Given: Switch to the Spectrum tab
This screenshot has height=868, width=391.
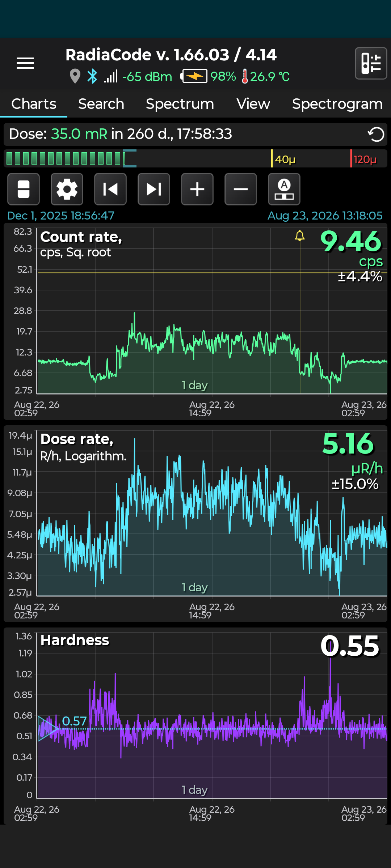Looking at the screenshot, I should (x=180, y=104).
